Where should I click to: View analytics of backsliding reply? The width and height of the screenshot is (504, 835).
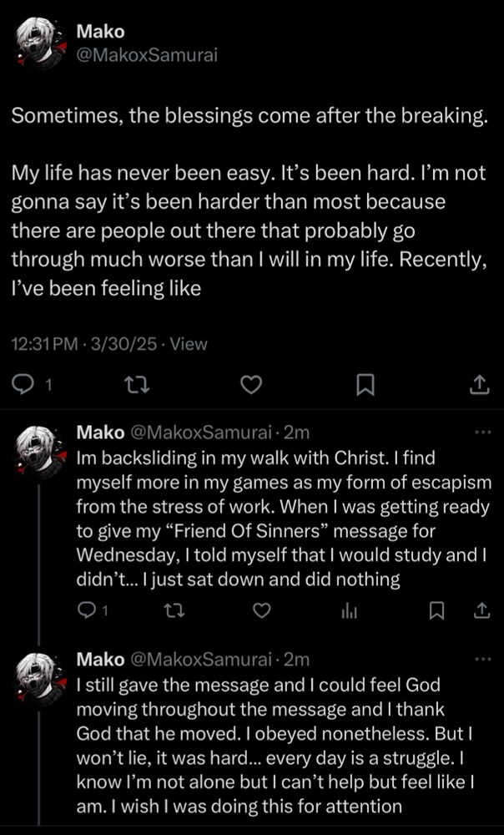(x=349, y=610)
